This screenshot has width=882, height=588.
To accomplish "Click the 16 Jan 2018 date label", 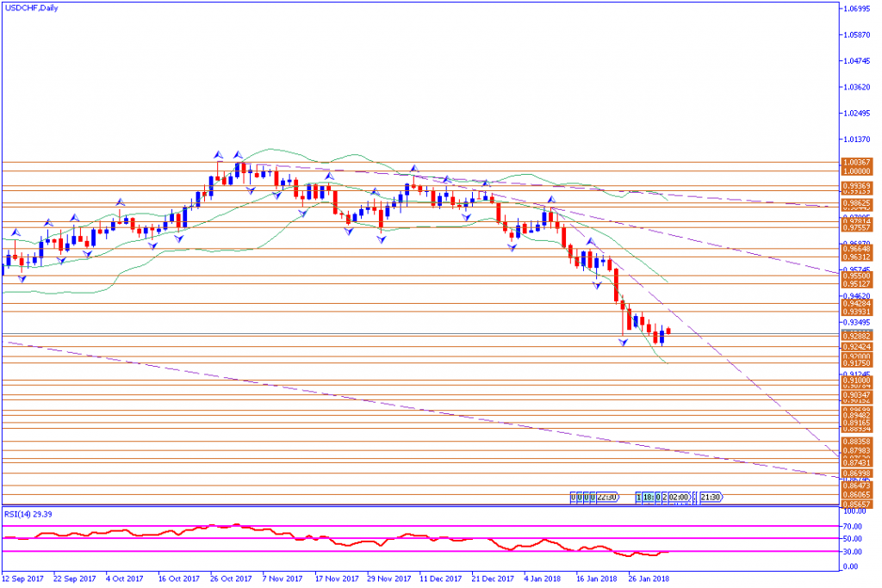I will coord(597,579).
